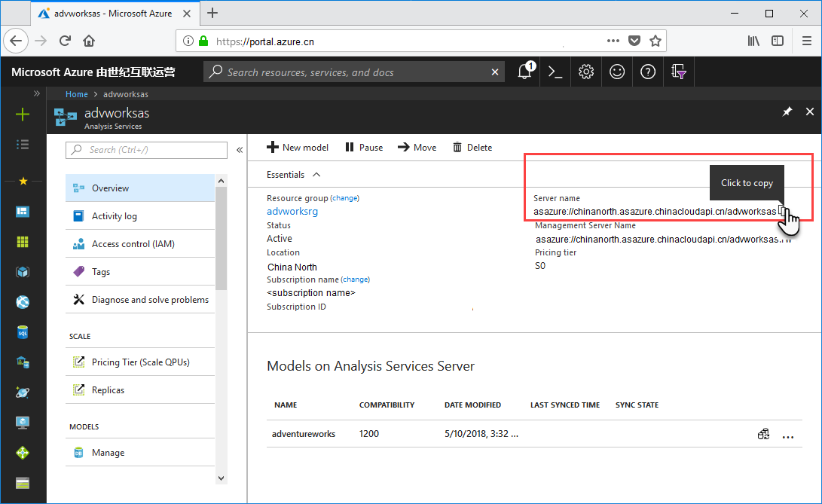Delete the advworksas server
This screenshot has width=822, height=504.
(x=472, y=148)
